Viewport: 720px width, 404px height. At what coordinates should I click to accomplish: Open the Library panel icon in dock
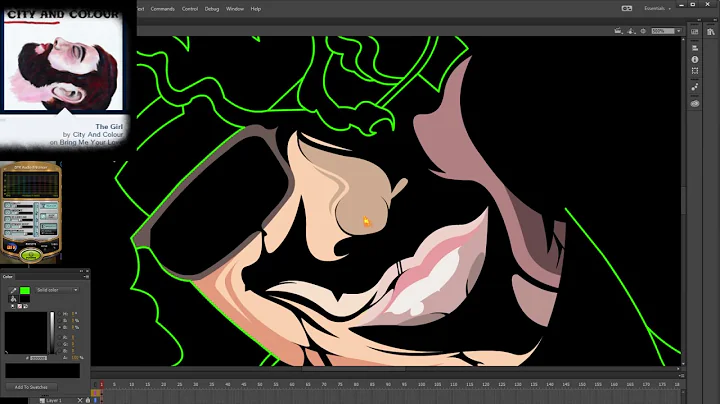pyautogui.click(x=711, y=32)
